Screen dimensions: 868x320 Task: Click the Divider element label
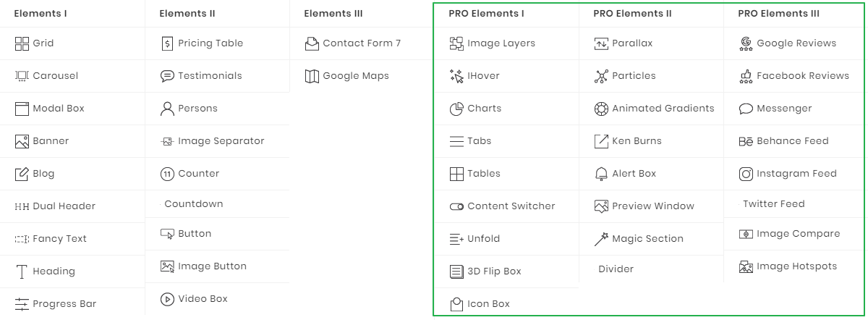pyautogui.click(x=616, y=269)
